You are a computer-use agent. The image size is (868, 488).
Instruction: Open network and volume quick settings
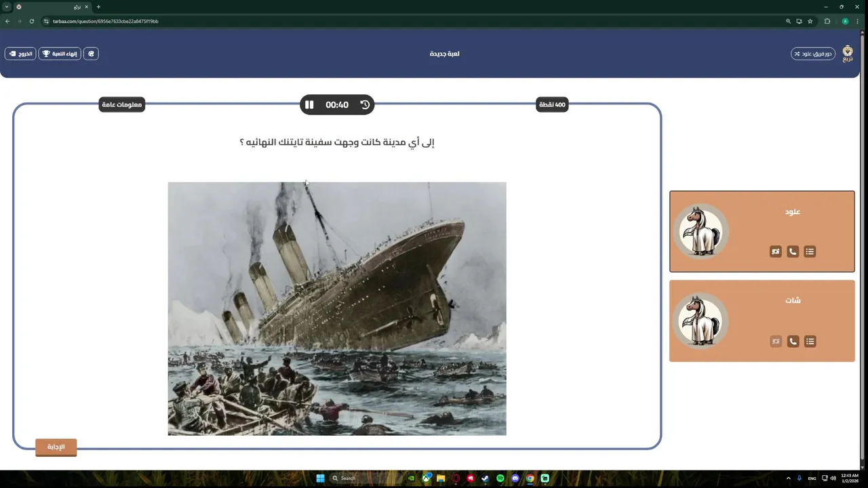click(x=828, y=478)
